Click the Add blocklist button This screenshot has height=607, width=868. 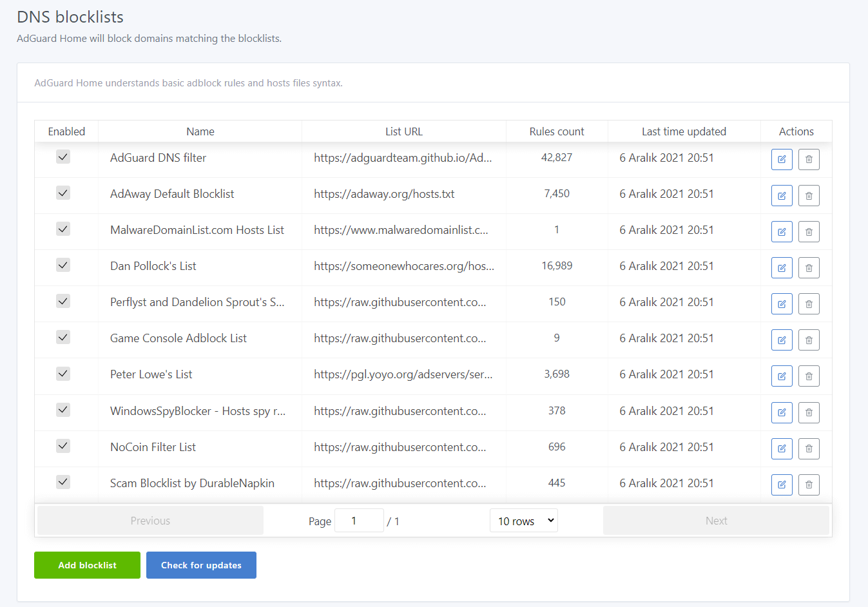point(87,565)
